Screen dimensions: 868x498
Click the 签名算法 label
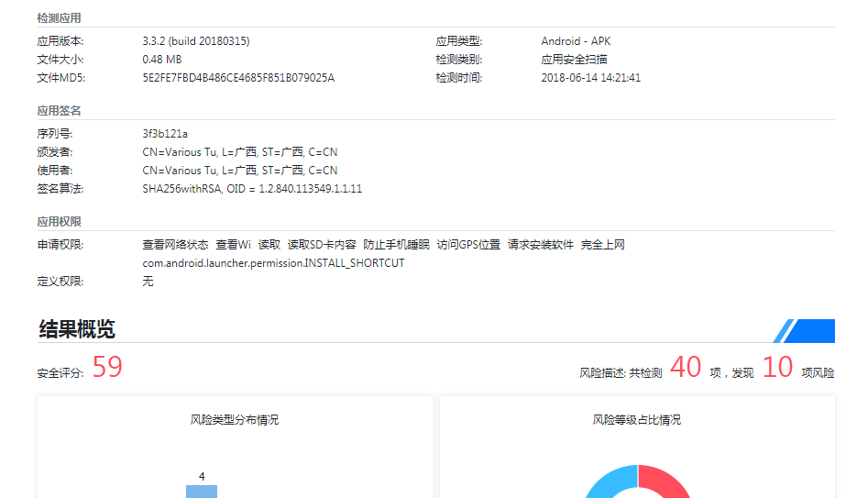(60, 188)
